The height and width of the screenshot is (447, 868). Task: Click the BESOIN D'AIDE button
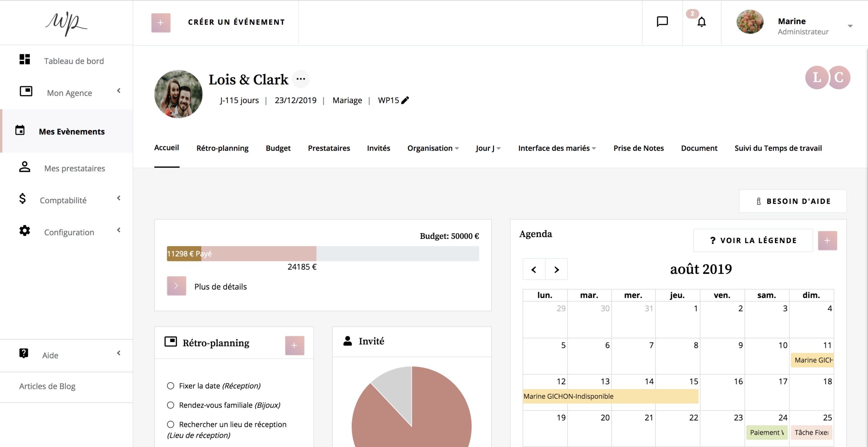click(792, 201)
